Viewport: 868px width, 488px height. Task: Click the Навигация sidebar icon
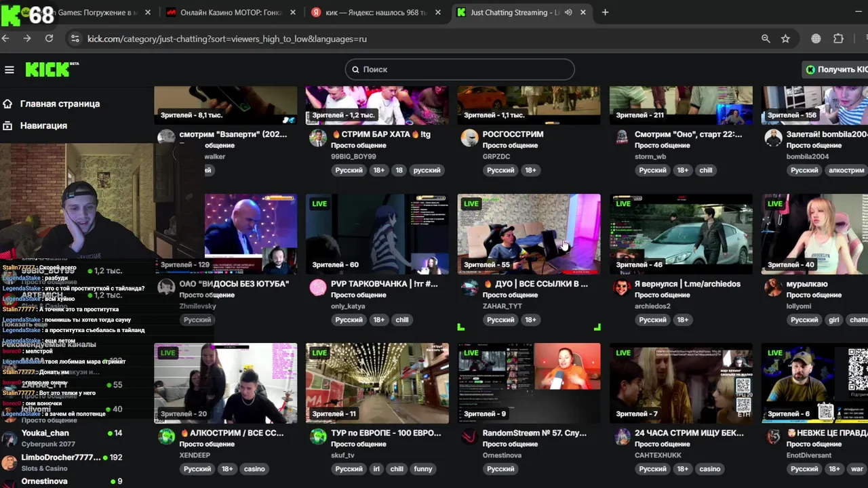pyautogui.click(x=8, y=125)
